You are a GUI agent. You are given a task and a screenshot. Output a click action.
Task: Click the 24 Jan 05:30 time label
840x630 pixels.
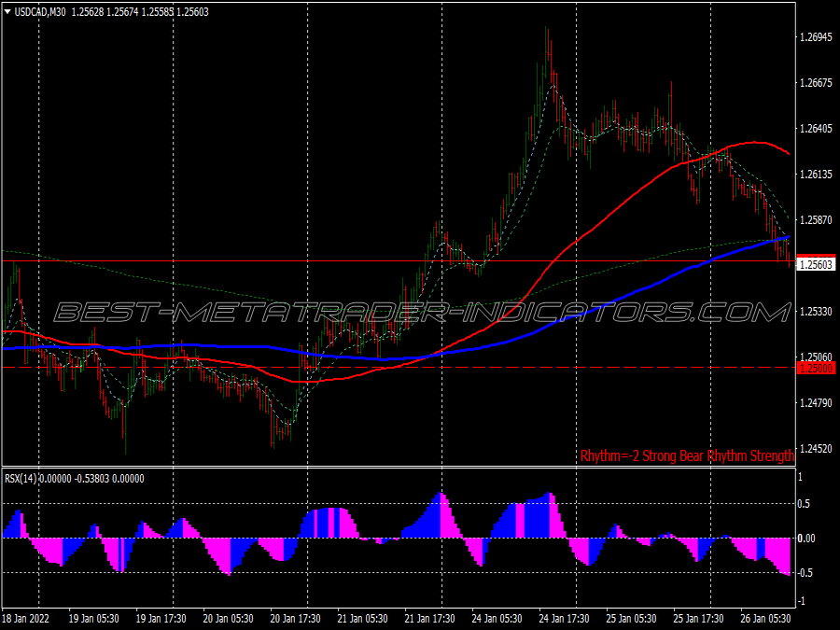497,619
